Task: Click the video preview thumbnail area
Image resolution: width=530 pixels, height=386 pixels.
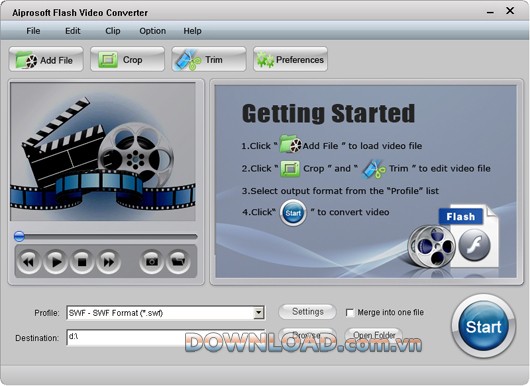Action: click(x=103, y=152)
